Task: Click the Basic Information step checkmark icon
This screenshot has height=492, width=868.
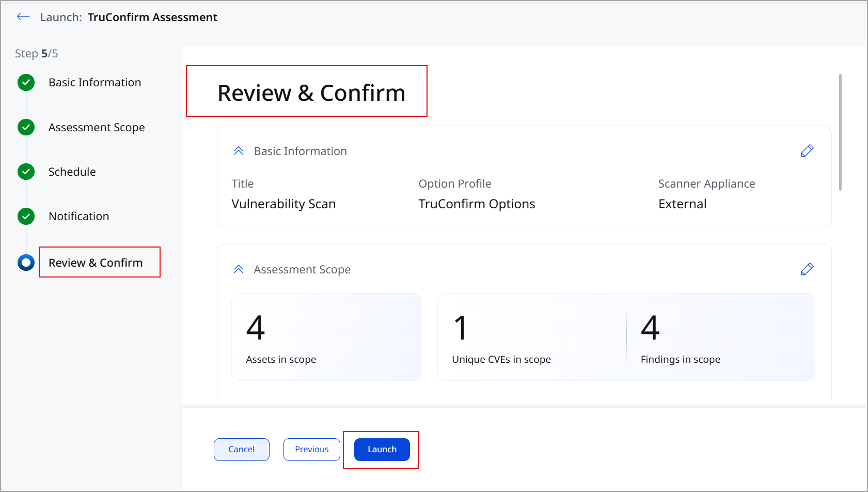Action: 26,82
